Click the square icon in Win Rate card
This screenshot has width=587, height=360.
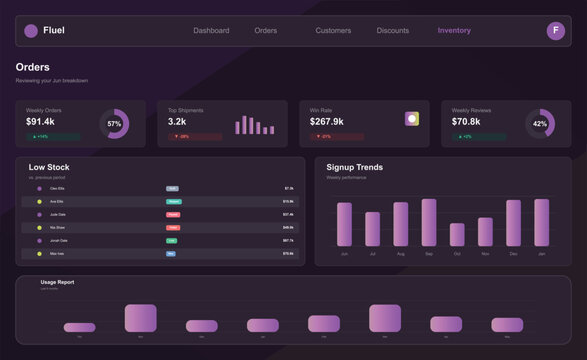(x=412, y=119)
